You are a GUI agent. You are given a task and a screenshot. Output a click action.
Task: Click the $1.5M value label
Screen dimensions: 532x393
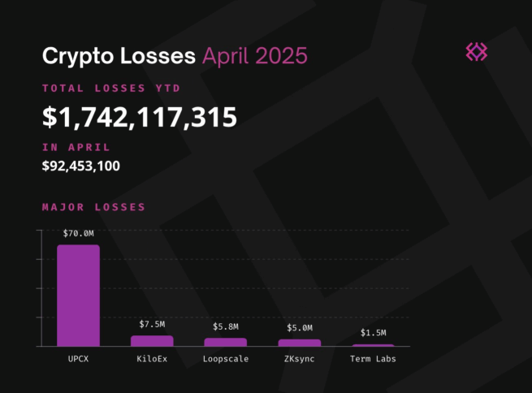373,333
